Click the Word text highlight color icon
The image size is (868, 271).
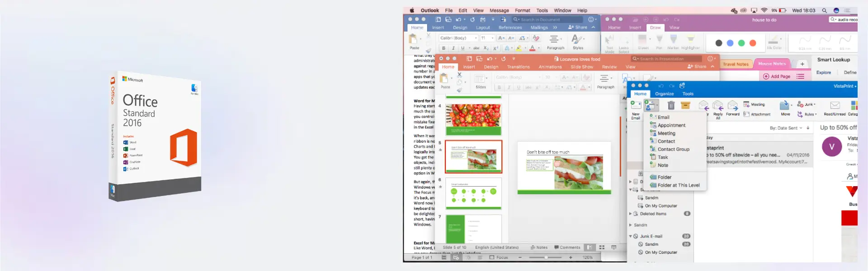click(x=519, y=48)
